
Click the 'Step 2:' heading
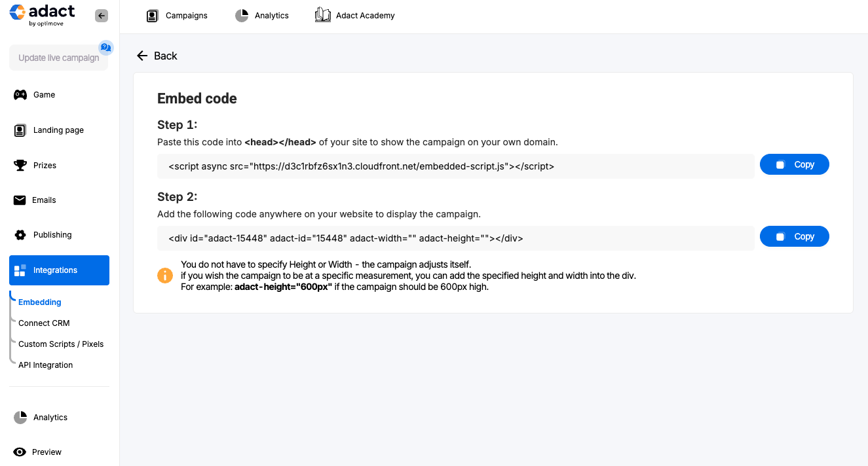[178, 197]
